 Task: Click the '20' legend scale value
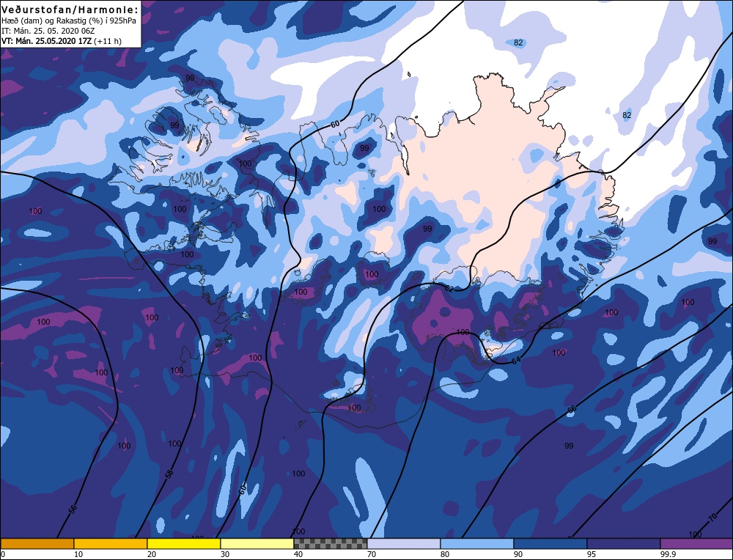point(152,554)
